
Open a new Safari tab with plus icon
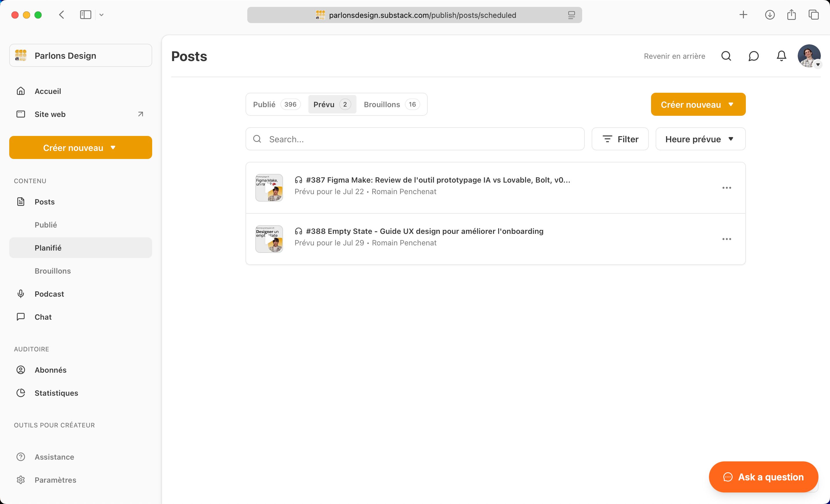pos(743,15)
